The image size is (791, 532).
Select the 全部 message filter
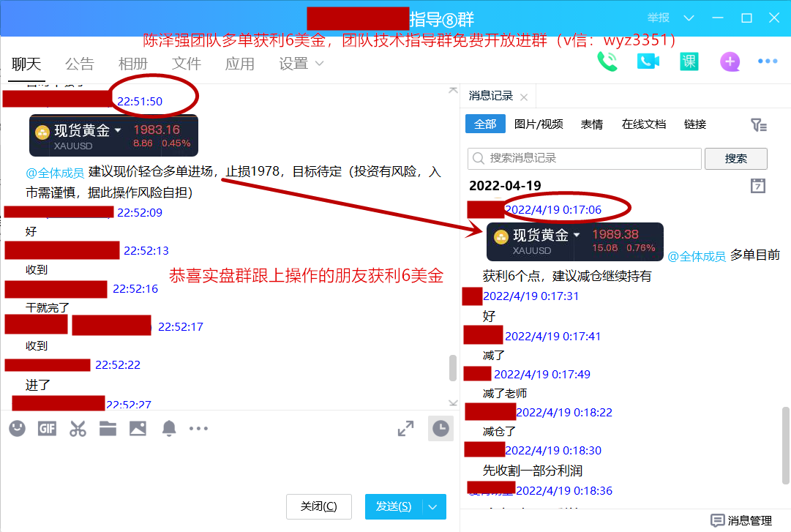coord(485,124)
